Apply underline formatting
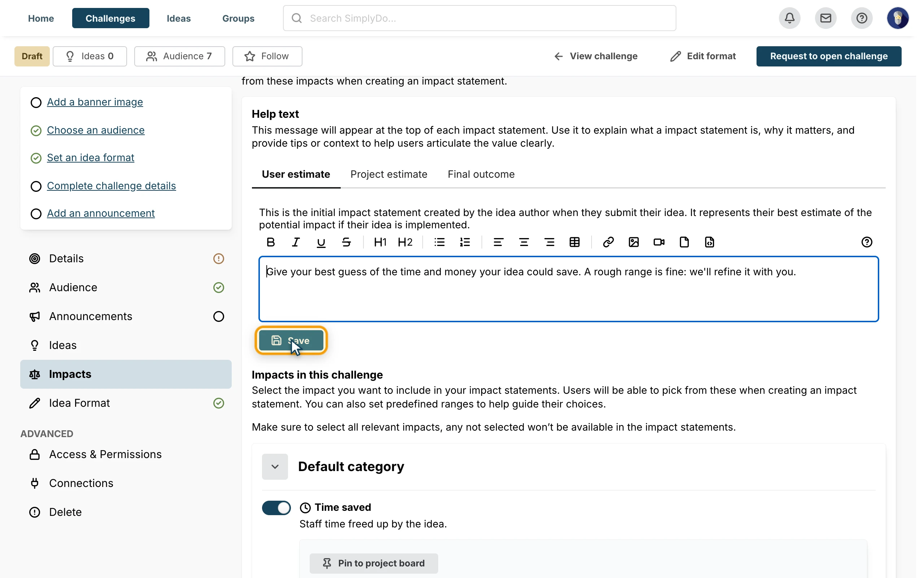The height and width of the screenshot is (578, 924). coord(321,242)
